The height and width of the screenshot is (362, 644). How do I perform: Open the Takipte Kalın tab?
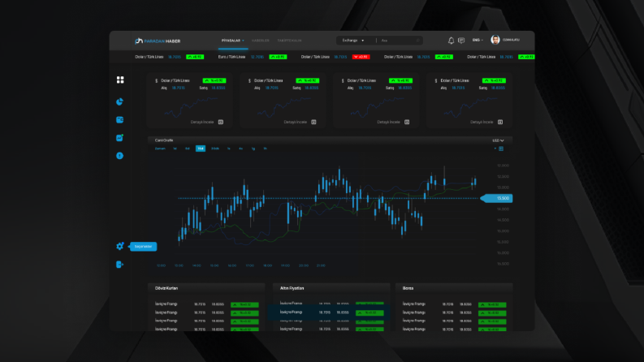[289, 41]
